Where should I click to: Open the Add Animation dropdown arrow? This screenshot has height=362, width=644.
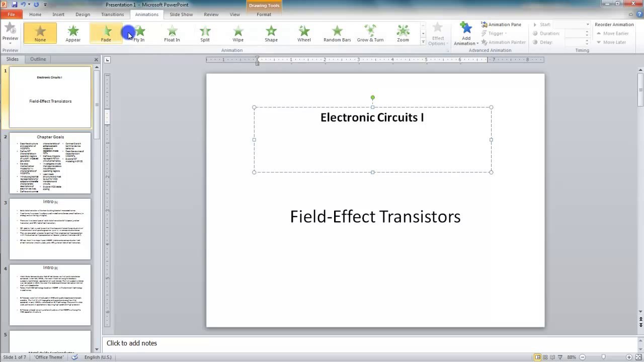point(477,44)
